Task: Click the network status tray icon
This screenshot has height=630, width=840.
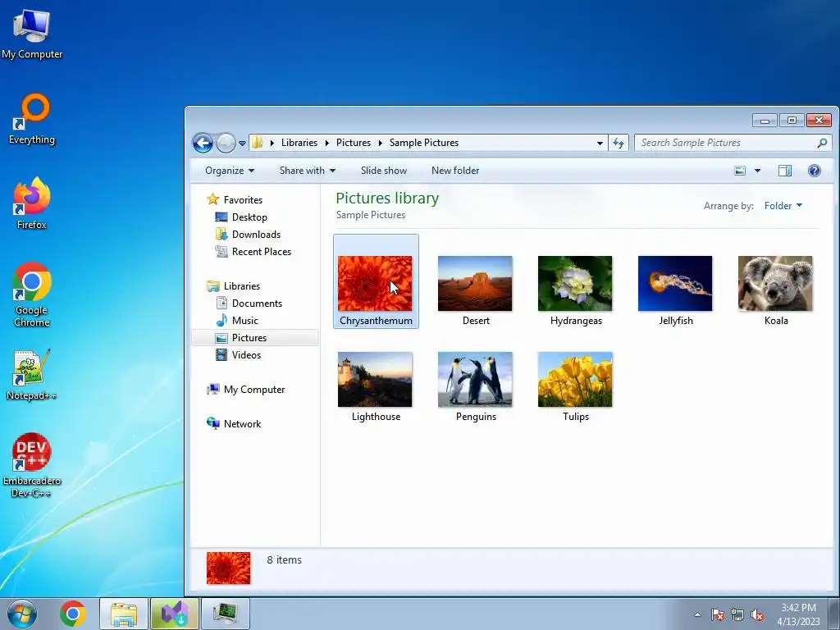Action: click(737, 614)
